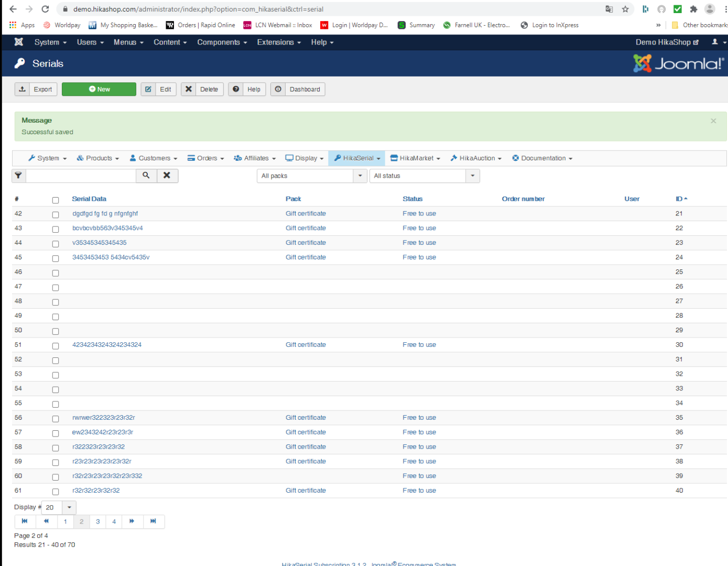This screenshot has width=728, height=566.
Task: Go to first page arrow icon
Action: coord(25,521)
